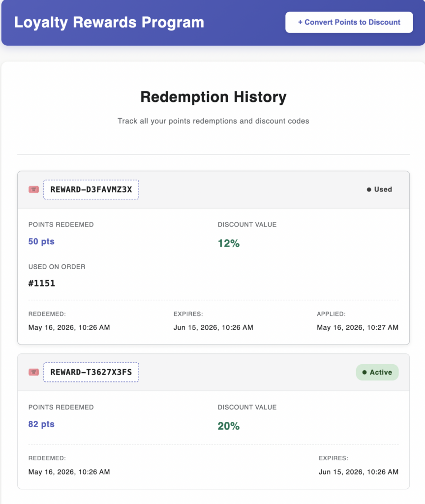Viewport: 425px width, 504px height.
Task: Click the 82 pts value
Action: coord(41,424)
